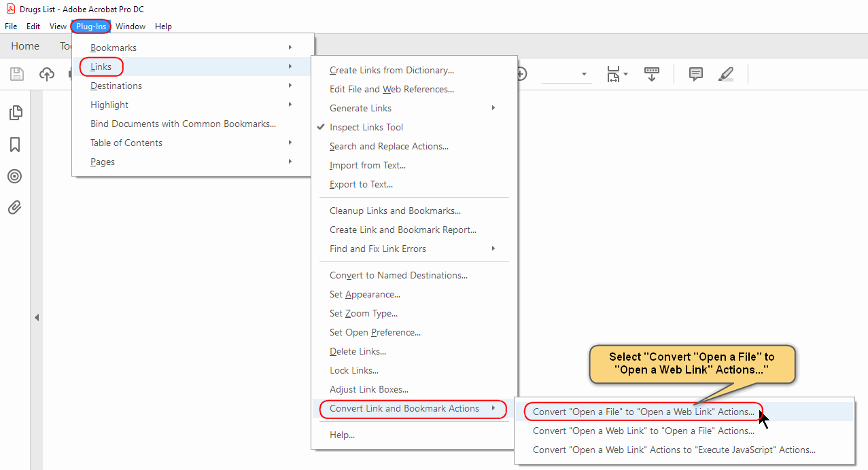This screenshot has width=868, height=470.
Task: Open the page thumbnails panel icon
Action: pos(15,113)
